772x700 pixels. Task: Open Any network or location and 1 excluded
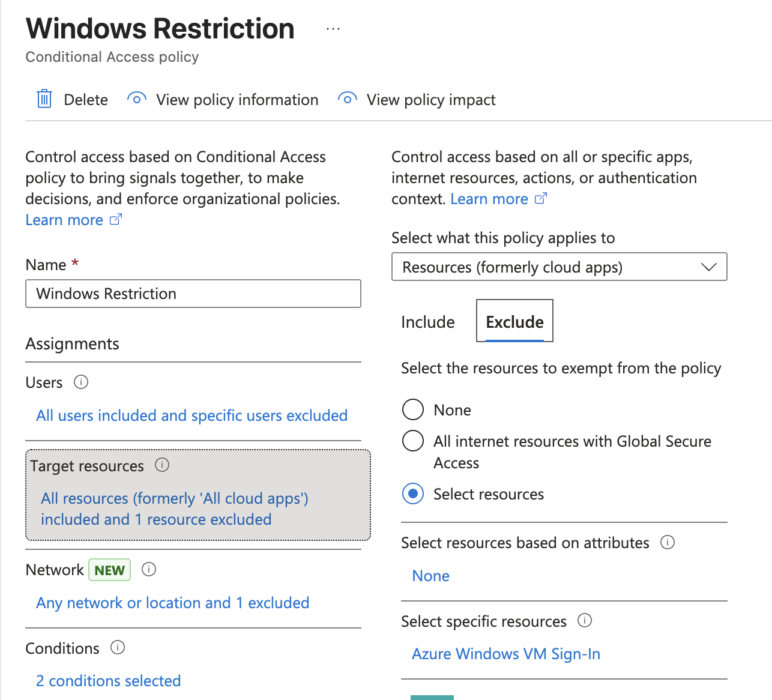(173, 603)
